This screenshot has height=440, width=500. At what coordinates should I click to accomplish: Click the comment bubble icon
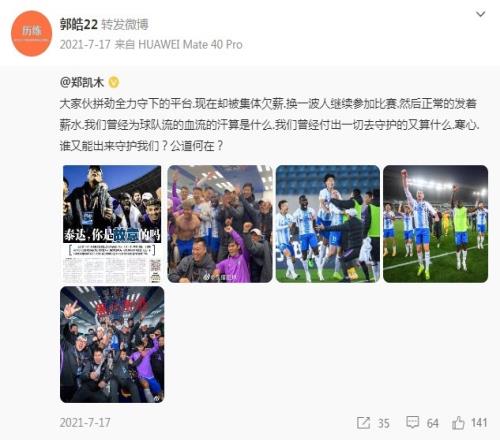tap(412, 422)
